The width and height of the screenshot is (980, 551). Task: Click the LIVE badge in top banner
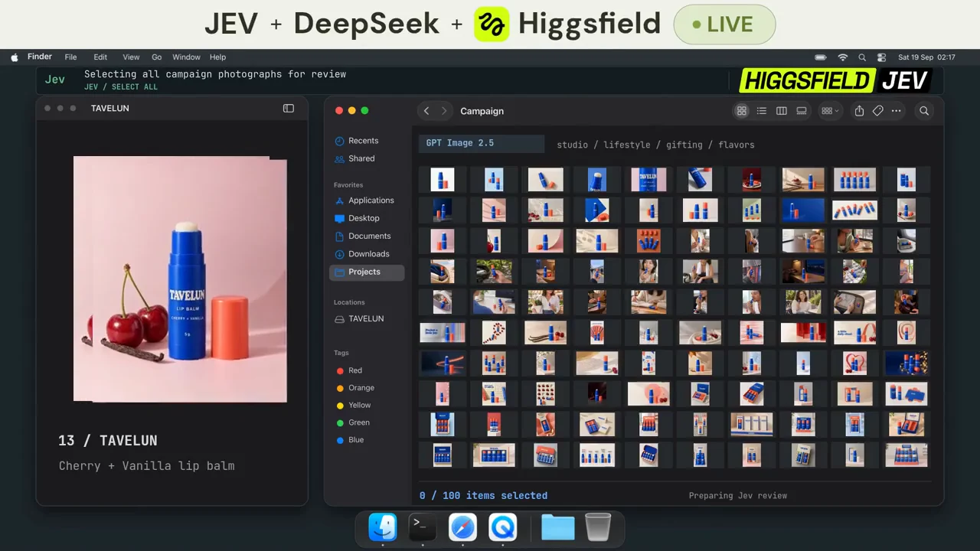pos(724,24)
